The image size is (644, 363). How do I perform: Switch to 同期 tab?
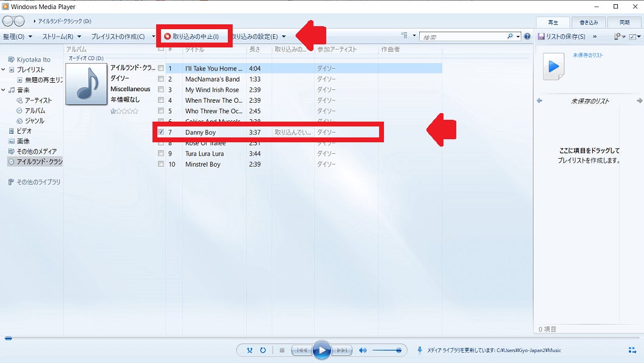625,22
